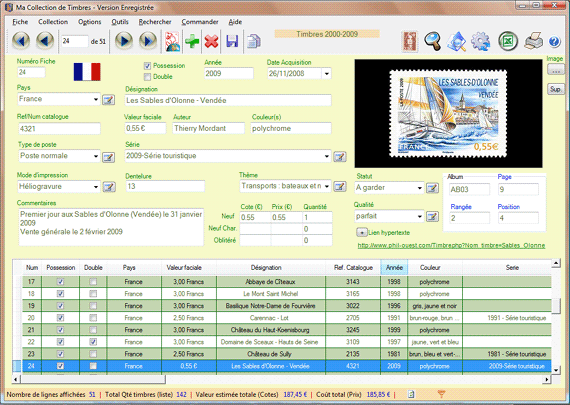Toggle Double checkbox in row 22

pos(93,342)
